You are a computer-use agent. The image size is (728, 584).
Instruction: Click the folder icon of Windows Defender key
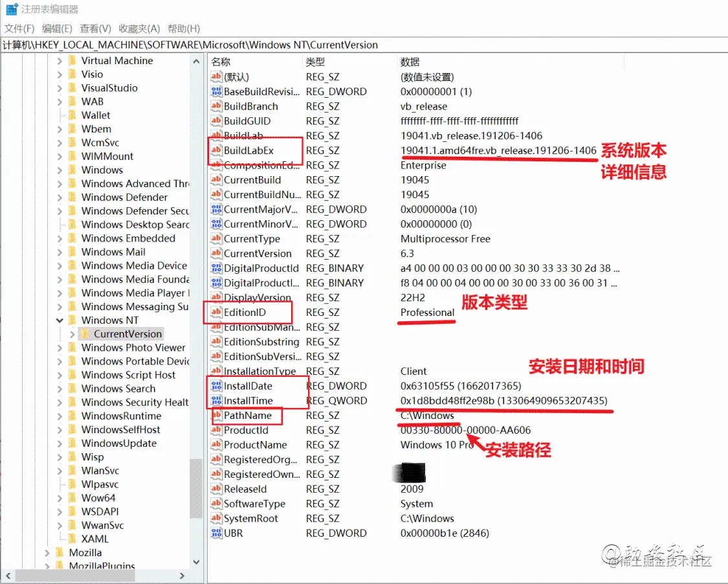[72, 197]
